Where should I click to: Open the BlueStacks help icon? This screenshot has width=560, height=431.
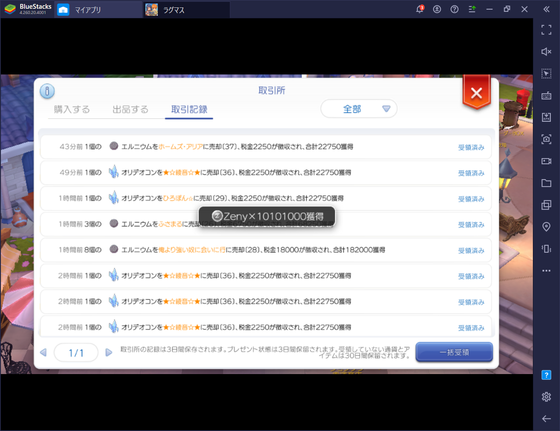[454, 9]
